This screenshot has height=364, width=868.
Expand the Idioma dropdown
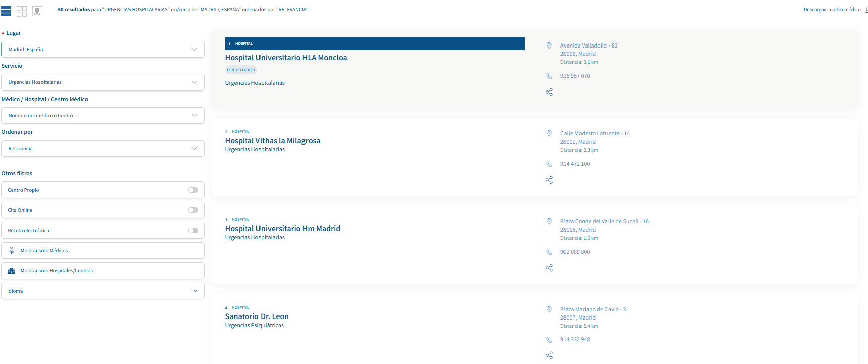(103, 291)
